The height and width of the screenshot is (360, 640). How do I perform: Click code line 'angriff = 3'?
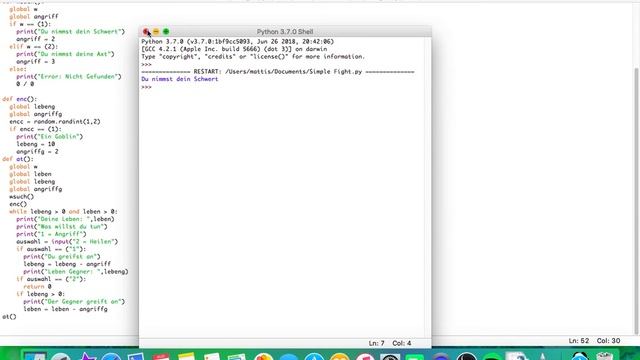(35, 62)
